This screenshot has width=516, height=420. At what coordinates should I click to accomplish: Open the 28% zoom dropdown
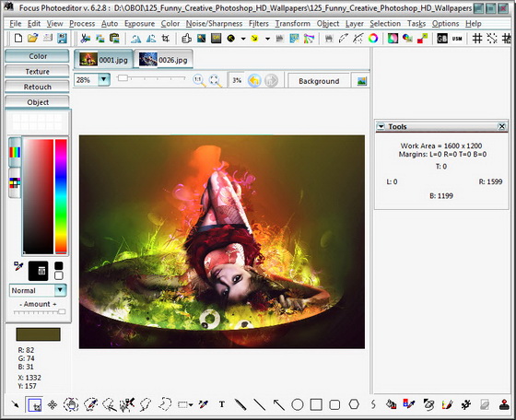[x=104, y=79]
